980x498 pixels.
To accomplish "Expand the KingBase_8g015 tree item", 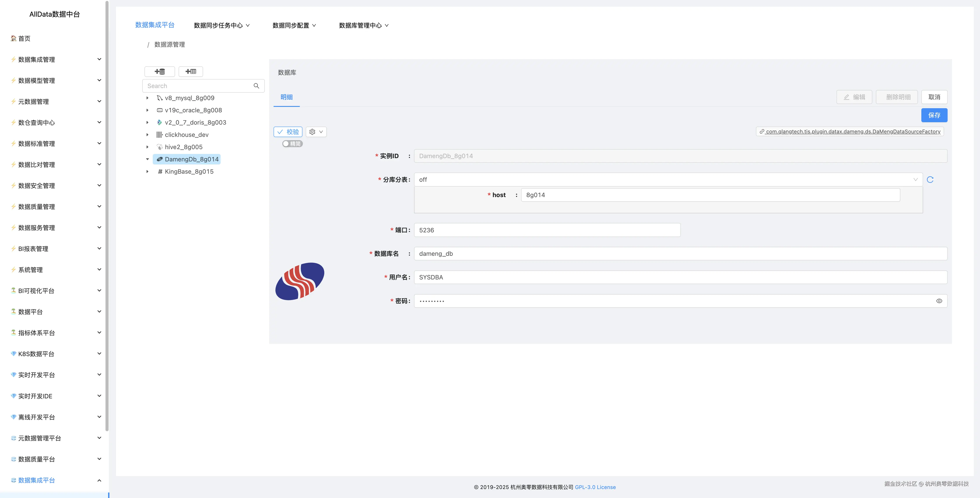I will coord(148,171).
